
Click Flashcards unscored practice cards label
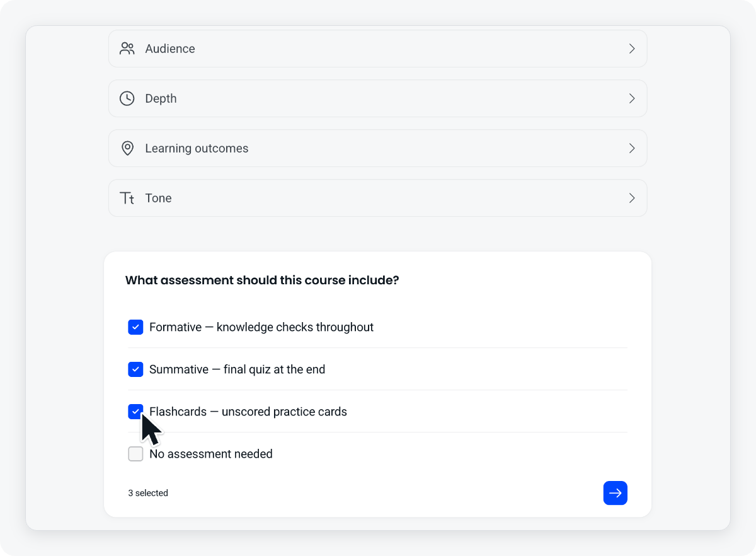(248, 412)
